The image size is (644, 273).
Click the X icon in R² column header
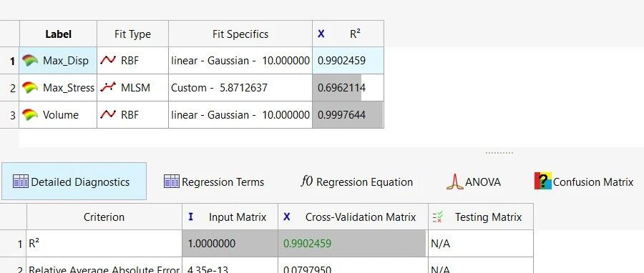pyautogui.click(x=321, y=34)
